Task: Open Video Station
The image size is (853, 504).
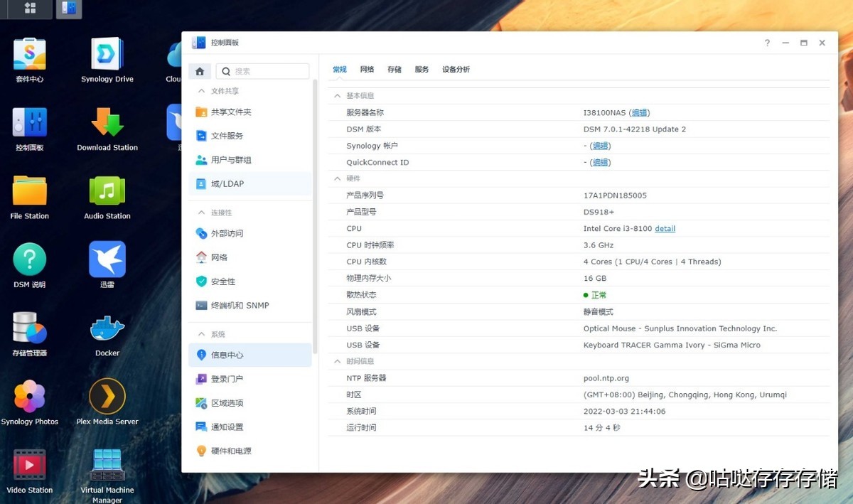Action: click(29, 466)
